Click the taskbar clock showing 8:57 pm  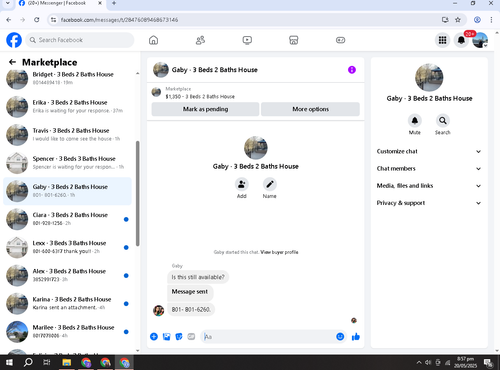coord(465,362)
